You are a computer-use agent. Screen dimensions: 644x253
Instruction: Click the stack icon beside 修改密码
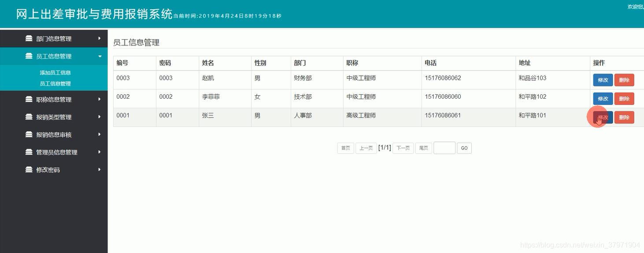(29, 170)
